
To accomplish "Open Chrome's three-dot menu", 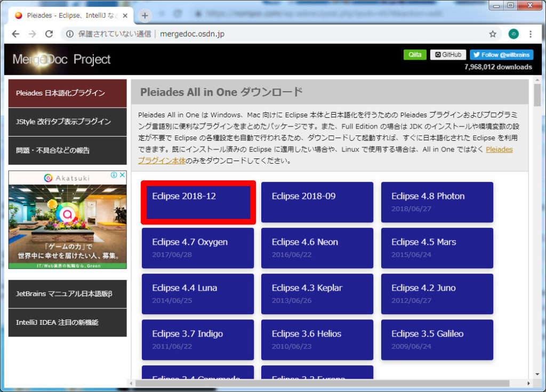I will pyautogui.click(x=532, y=33).
